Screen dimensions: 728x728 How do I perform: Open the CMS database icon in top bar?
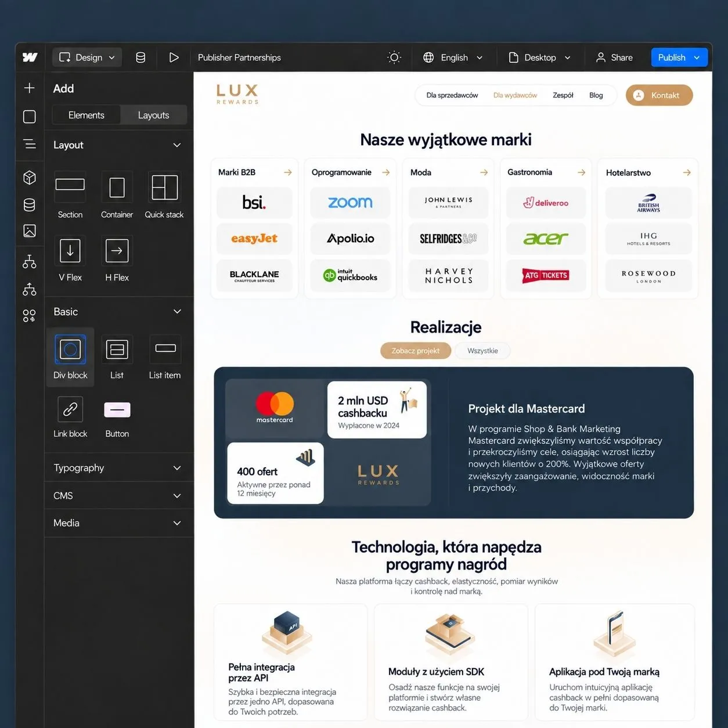[140, 57]
